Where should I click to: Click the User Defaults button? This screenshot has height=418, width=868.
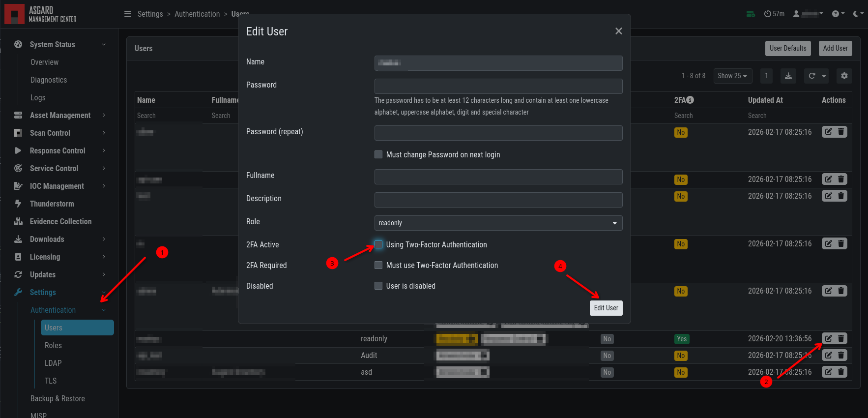788,48
